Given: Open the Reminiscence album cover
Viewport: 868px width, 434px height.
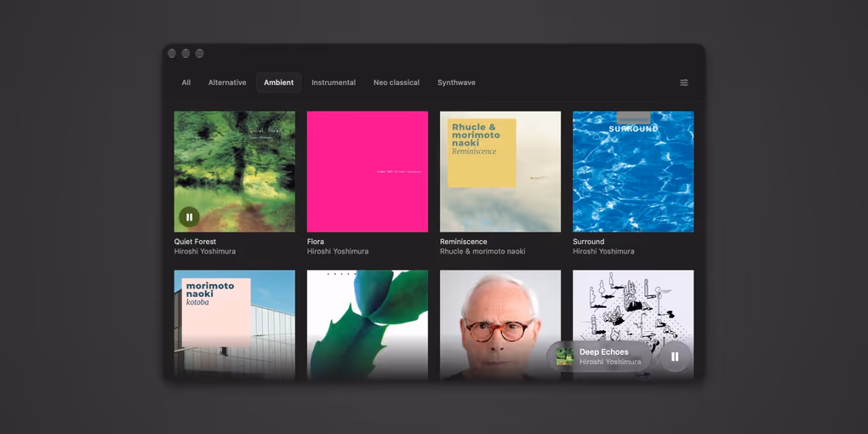Looking at the screenshot, I should tap(500, 172).
